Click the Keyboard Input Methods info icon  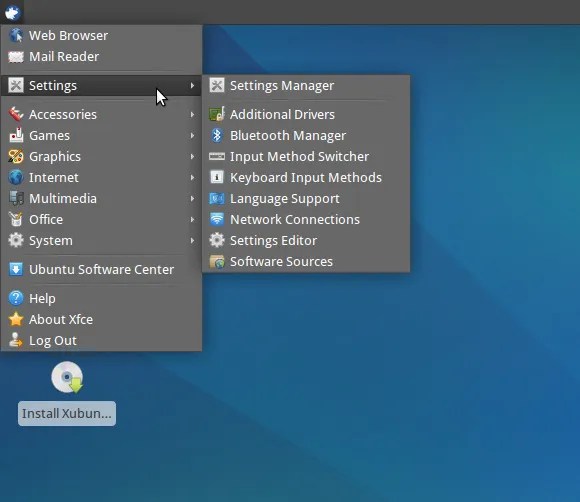tap(217, 178)
